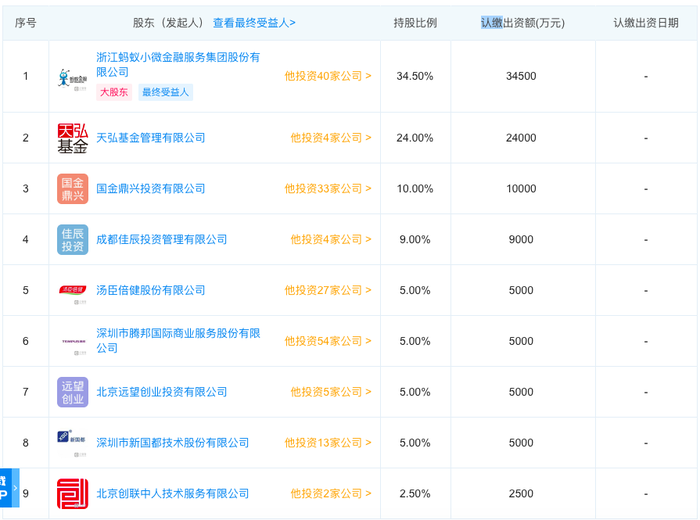Image resolution: width=700 pixels, height=520 pixels.
Task: Open 国金鼎兴投资有限公司 company link
Action: click(150, 189)
